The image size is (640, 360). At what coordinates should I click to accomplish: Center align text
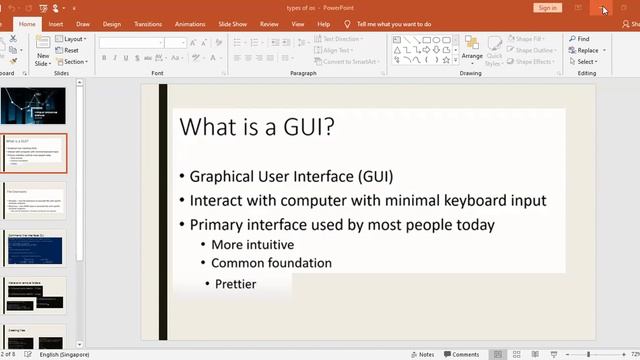[248, 58]
